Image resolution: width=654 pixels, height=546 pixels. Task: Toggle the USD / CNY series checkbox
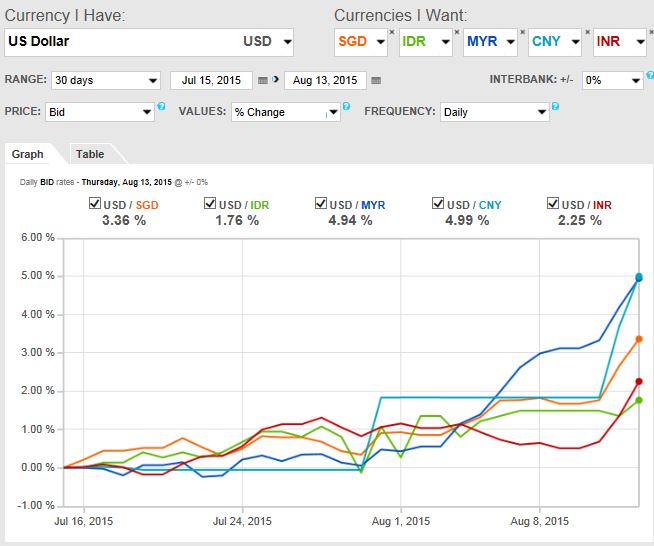(x=438, y=203)
